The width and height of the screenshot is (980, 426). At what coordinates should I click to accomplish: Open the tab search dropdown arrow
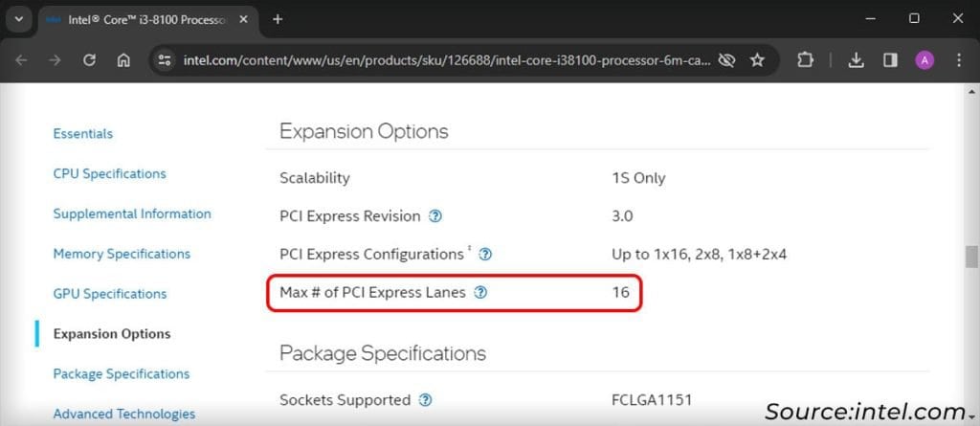[x=18, y=18]
